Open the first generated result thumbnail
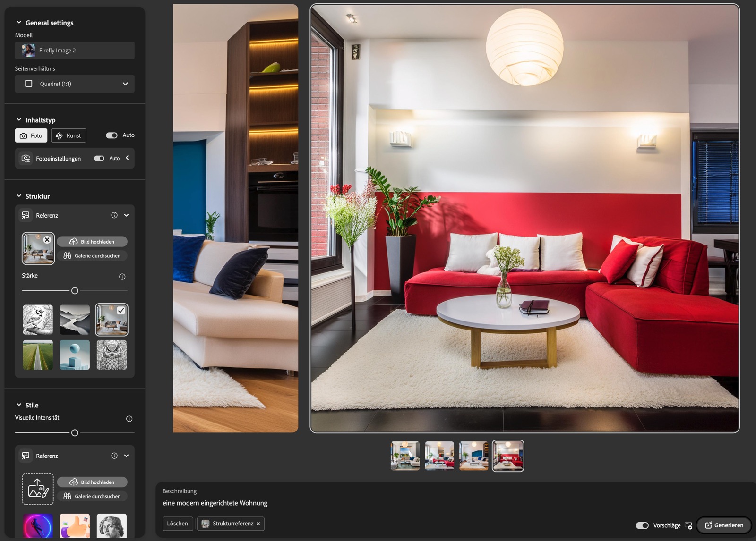Screen dimensions: 756x541 coord(405,456)
